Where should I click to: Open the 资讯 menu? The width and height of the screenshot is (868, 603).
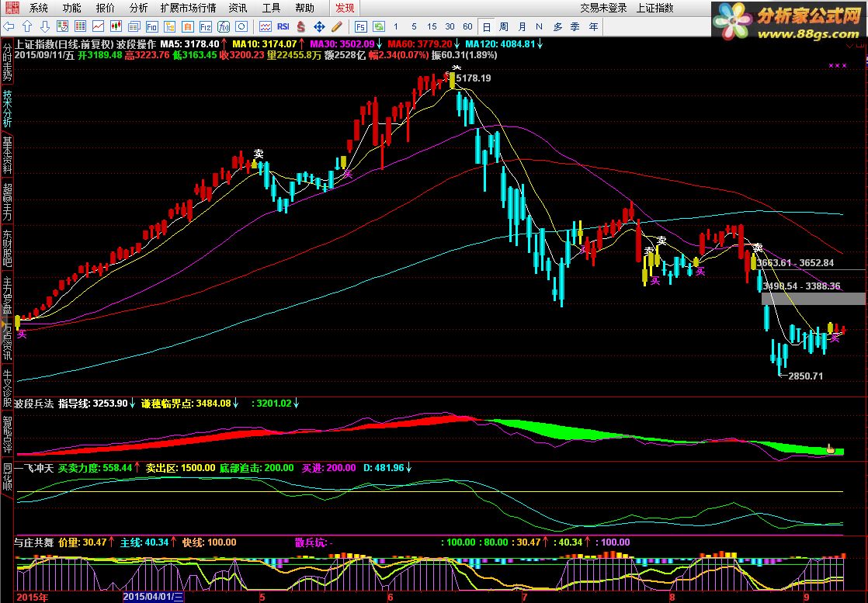(238, 8)
